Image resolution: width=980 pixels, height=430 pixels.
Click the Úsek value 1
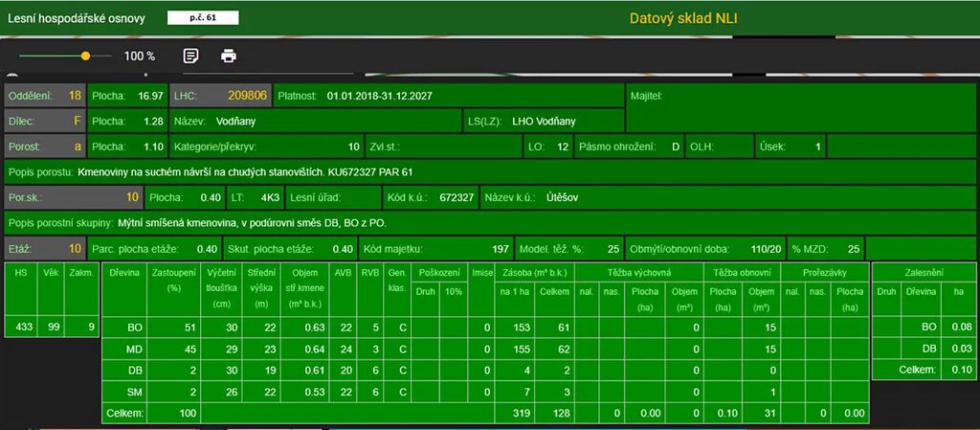pos(817,147)
